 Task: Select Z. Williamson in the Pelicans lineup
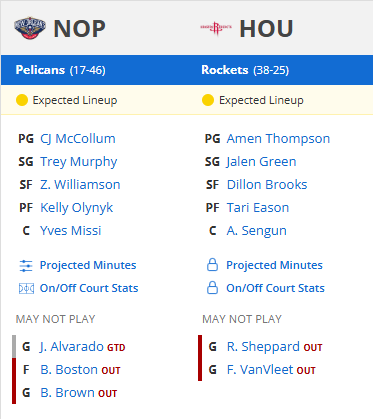point(80,185)
